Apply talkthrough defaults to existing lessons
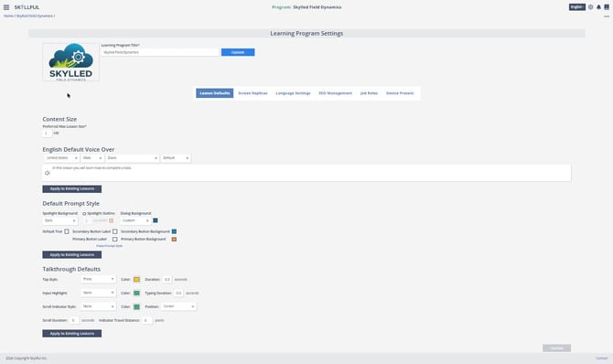613x364 pixels. 72,334
